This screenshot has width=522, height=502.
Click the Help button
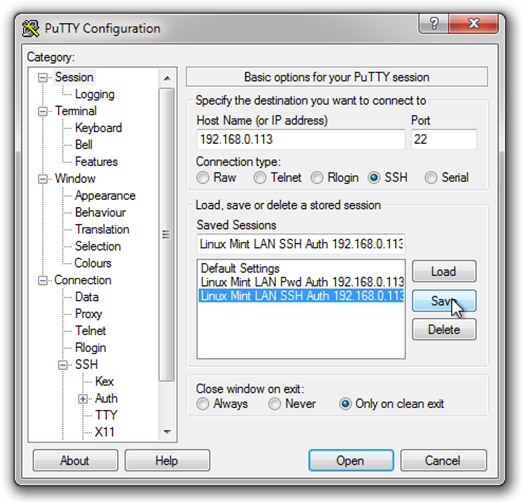pos(167,461)
